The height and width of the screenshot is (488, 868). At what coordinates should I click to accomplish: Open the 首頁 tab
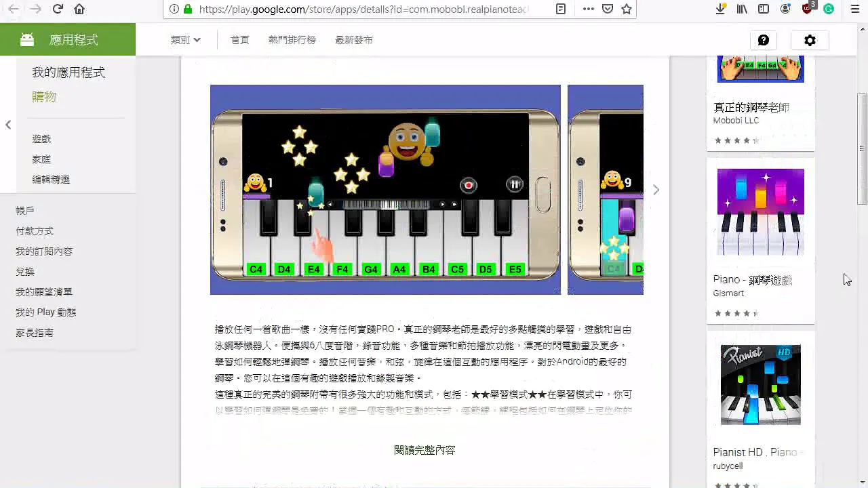[240, 40]
